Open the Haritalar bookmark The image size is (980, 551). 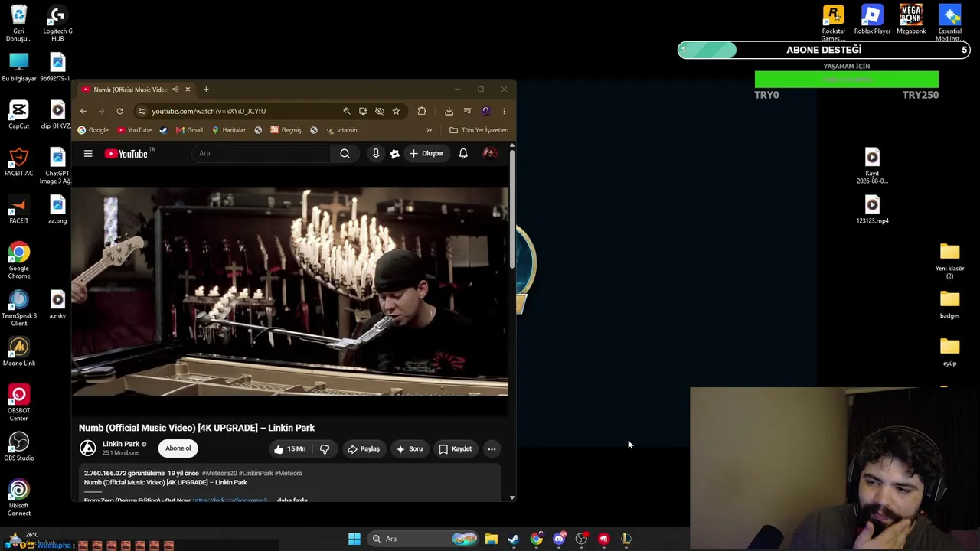tap(229, 130)
